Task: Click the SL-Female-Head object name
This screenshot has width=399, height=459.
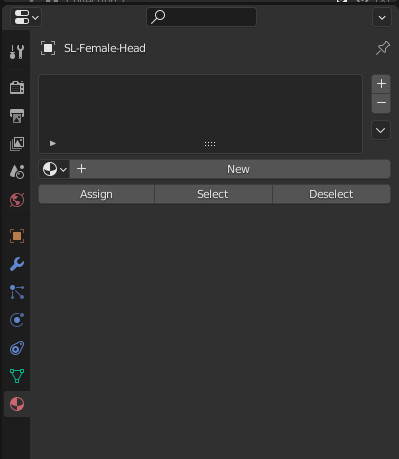Action: click(x=105, y=48)
